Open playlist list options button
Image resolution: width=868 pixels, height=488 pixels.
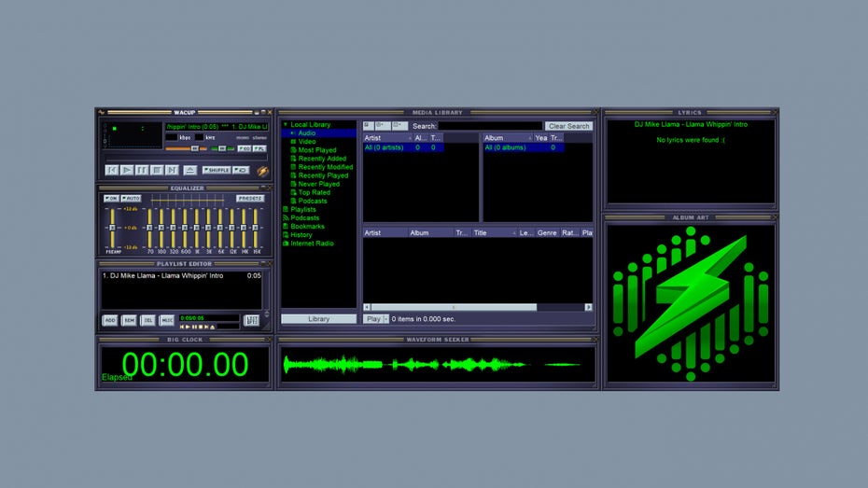[251, 320]
